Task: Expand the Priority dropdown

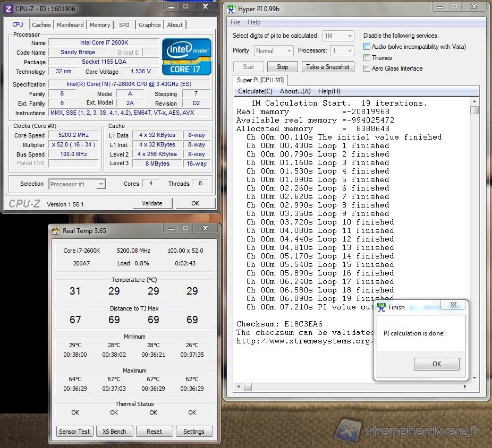Action: point(273,51)
